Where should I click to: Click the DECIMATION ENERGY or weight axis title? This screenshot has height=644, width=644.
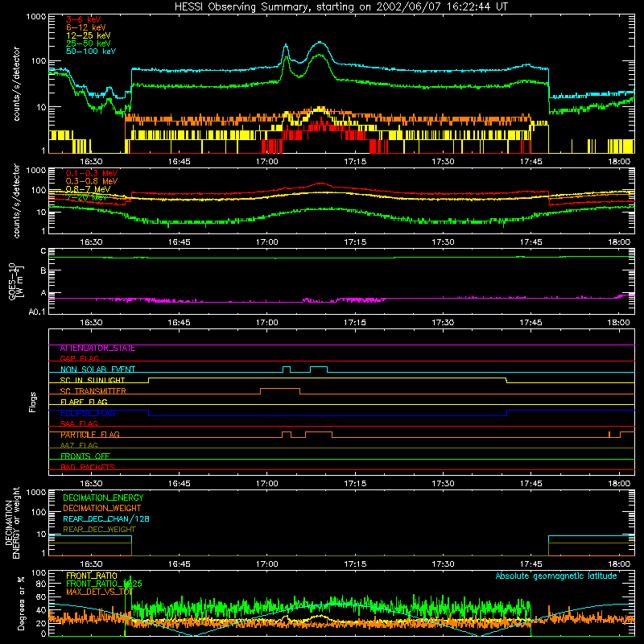tap(12, 523)
